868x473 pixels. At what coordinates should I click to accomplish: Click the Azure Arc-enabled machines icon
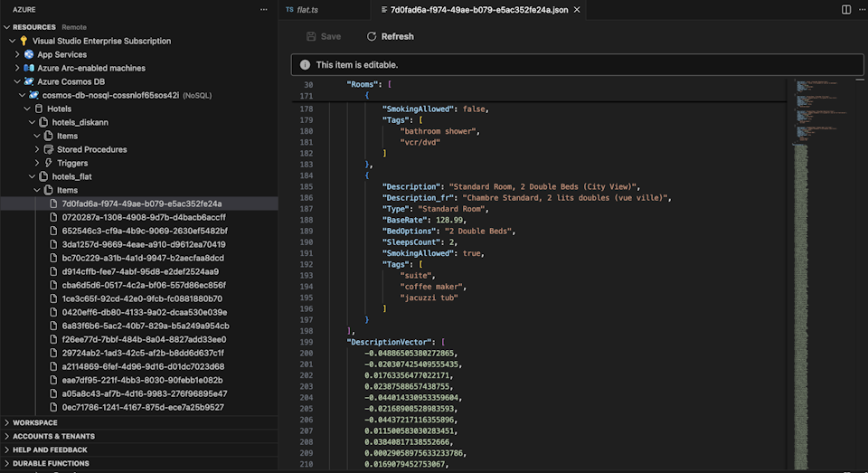point(29,68)
